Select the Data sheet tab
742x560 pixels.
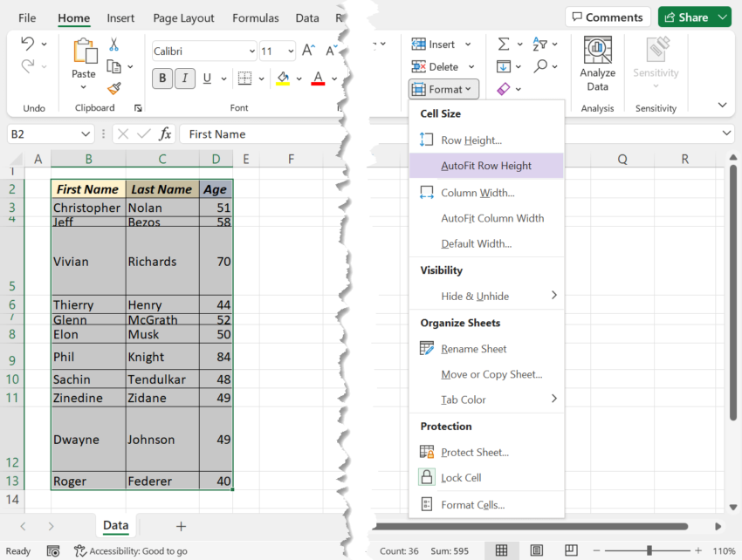(115, 526)
